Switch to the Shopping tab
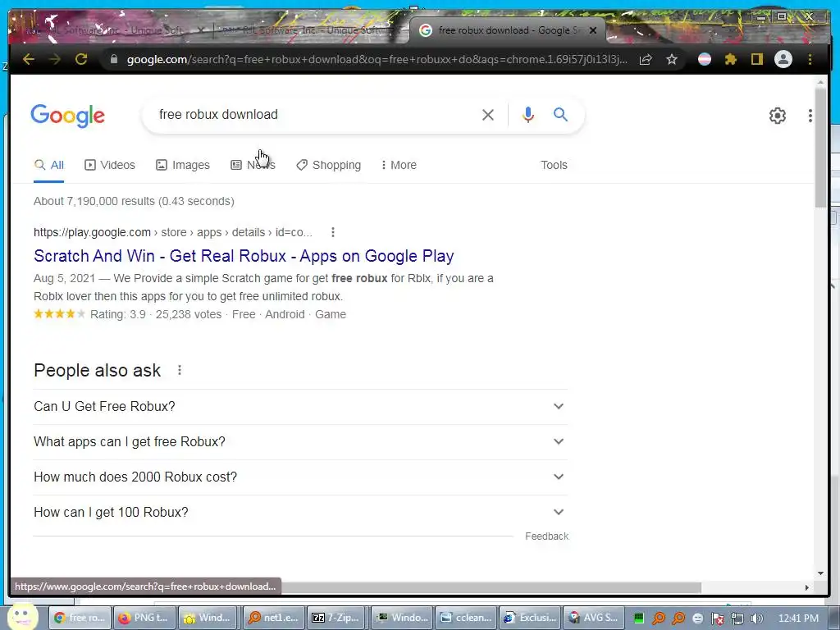Viewport: 840px width, 630px height. click(328, 165)
